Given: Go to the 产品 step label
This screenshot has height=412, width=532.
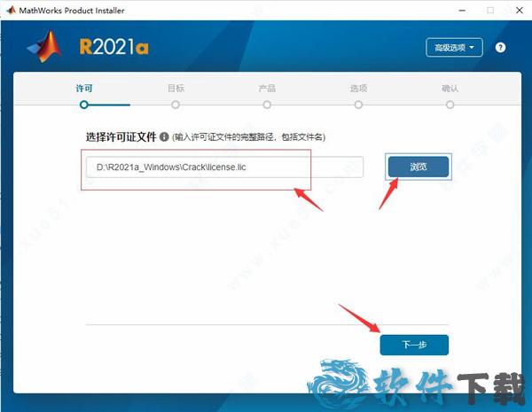Looking at the screenshot, I should tap(267, 89).
